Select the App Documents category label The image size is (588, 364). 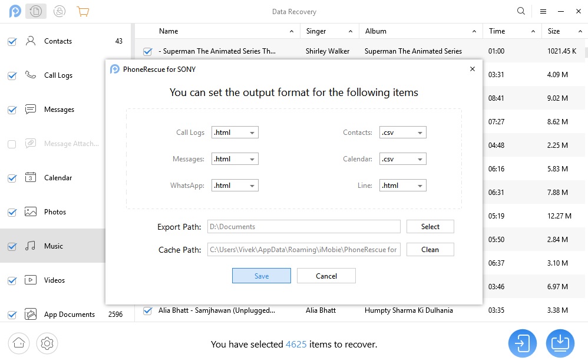coord(70,315)
